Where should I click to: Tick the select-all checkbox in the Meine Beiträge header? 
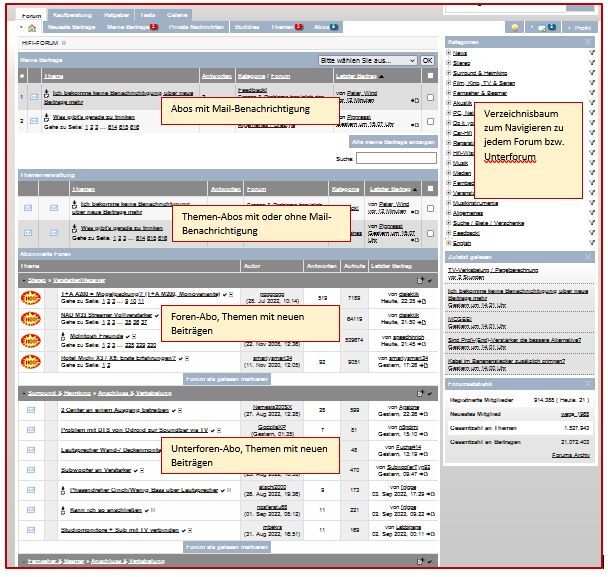[430, 76]
